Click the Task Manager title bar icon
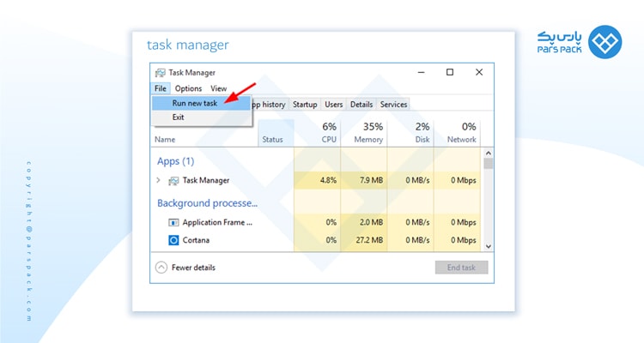The width and height of the screenshot is (644, 343). click(161, 73)
